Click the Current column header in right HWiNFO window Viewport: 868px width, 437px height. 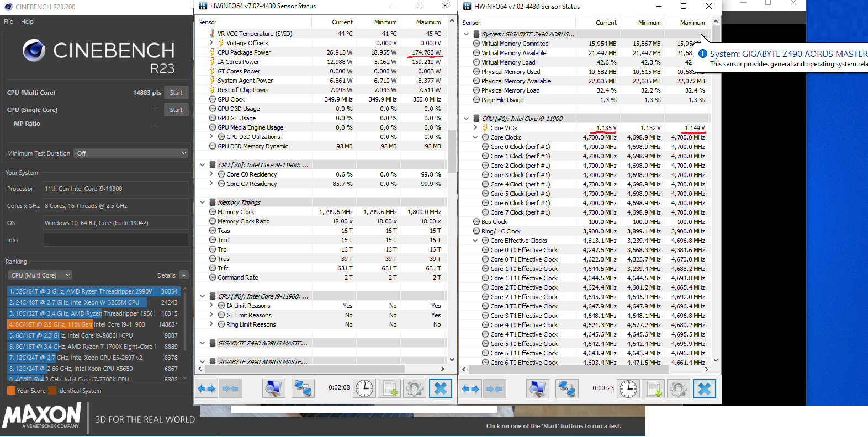(598, 23)
